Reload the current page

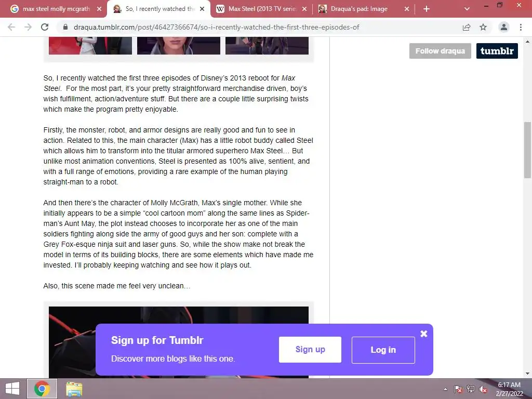[x=45, y=27]
